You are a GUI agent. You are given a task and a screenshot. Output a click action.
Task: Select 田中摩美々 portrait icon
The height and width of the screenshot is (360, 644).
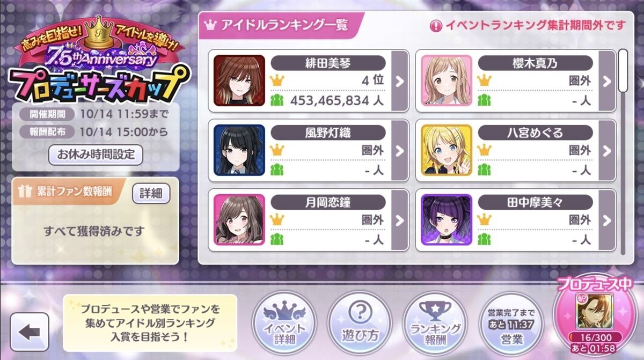pos(447,220)
